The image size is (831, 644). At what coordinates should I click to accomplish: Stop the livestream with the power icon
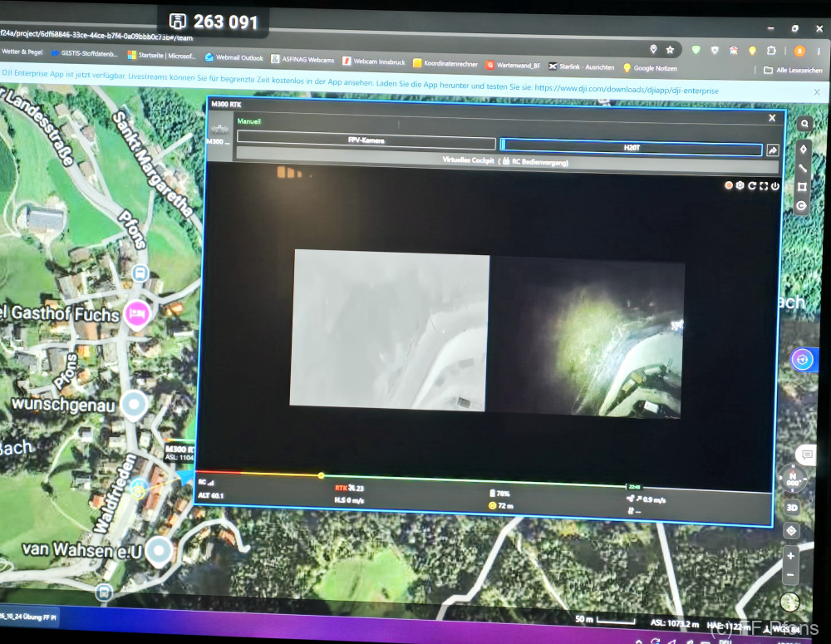774,186
